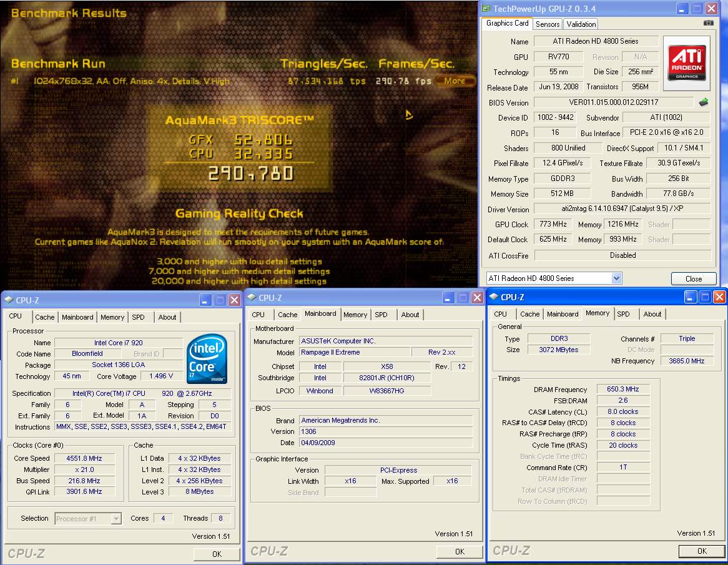Viewport: 728px width, 565px height.
Task: Open the Cache tab in middle CPU-Z window
Action: click(x=287, y=315)
